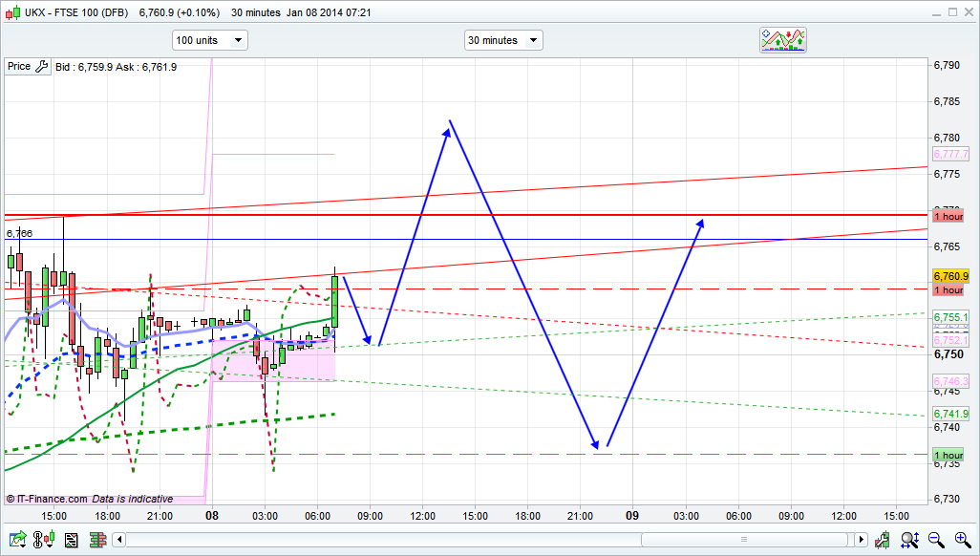Click the pink 6,777.7 price label
Image resolution: width=980 pixels, height=556 pixels.
pyautogui.click(x=950, y=155)
